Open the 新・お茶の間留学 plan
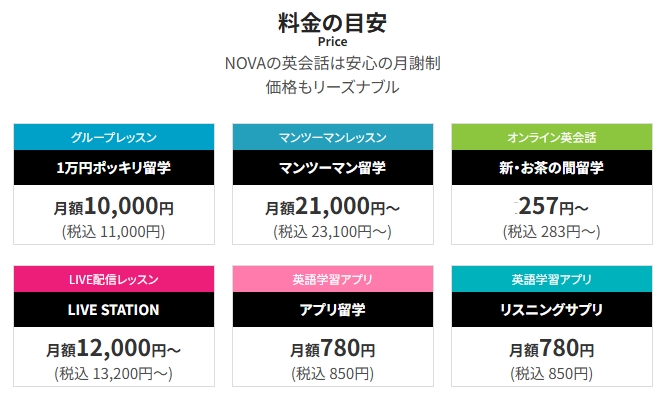Image resolution: width=665 pixels, height=404 pixels. point(551,167)
